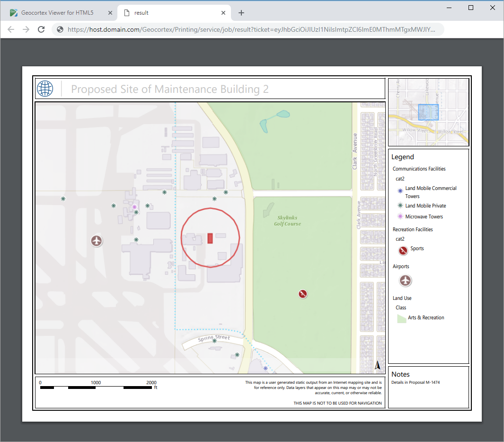Click the red rectangle proposed building site
The image size is (504, 442).
pyautogui.click(x=210, y=238)
